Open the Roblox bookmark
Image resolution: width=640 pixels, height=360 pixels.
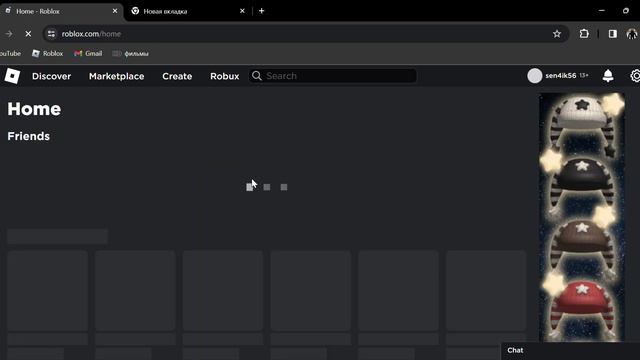click(x=48, y=53)
